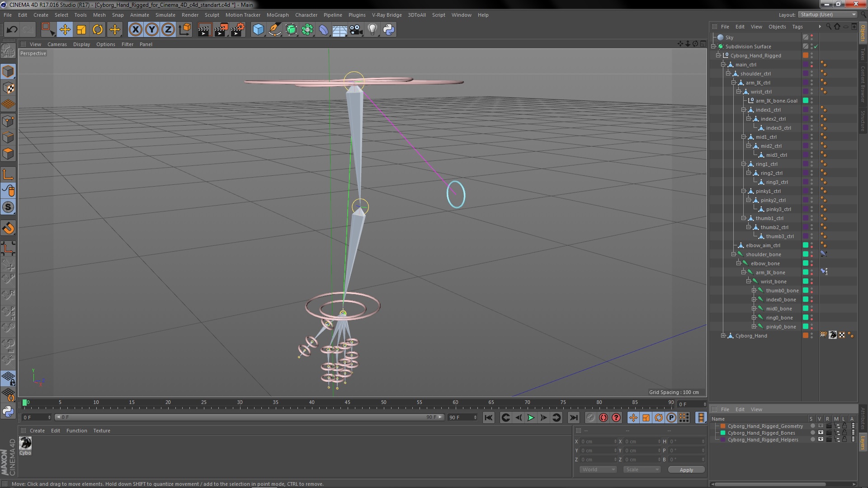
Task: Click the Python icon in the top toolbar
Action: tap(389, 30)
